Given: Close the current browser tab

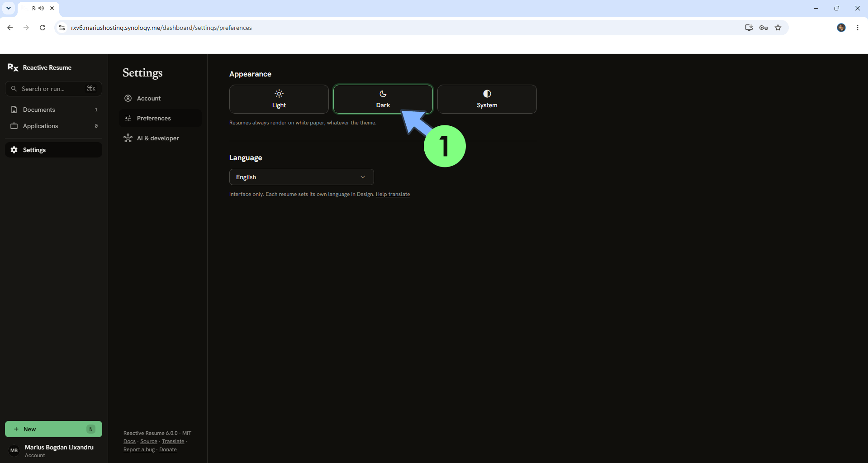Looking at the screenshot, I should coord(52,8).
